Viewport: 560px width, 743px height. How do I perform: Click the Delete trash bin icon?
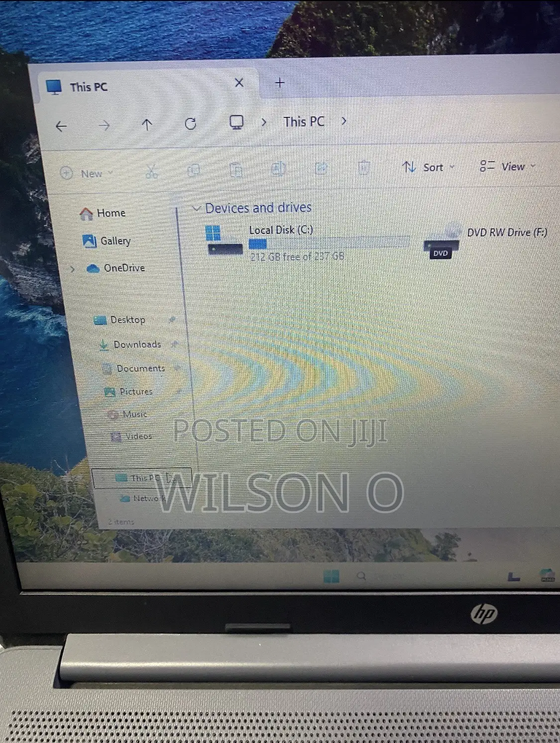point(364,168)
